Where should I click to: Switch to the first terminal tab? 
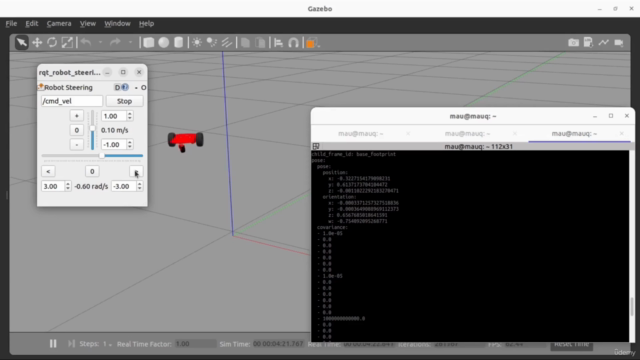click(x=360, y=133)
